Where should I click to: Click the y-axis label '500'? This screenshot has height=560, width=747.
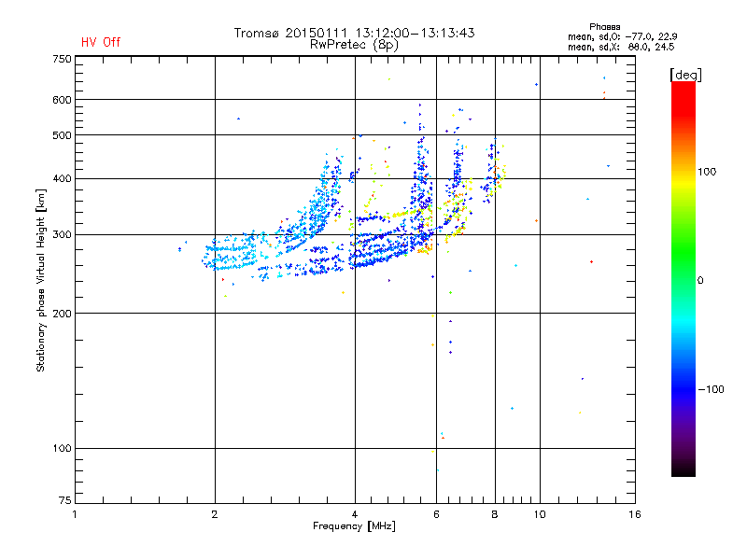[x=62, y=135]
